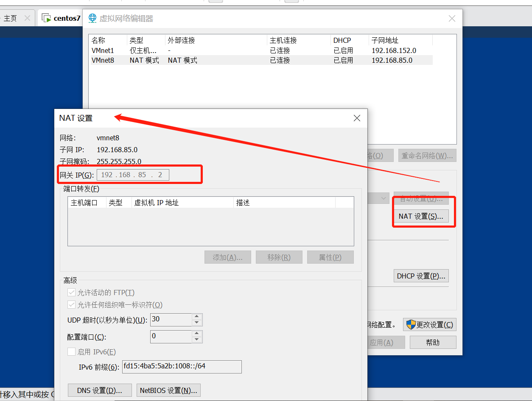Screen dimensions: 532x401
Task: Enable the 启用 IPv6 checkbox
Action: (x=71, y=352)
